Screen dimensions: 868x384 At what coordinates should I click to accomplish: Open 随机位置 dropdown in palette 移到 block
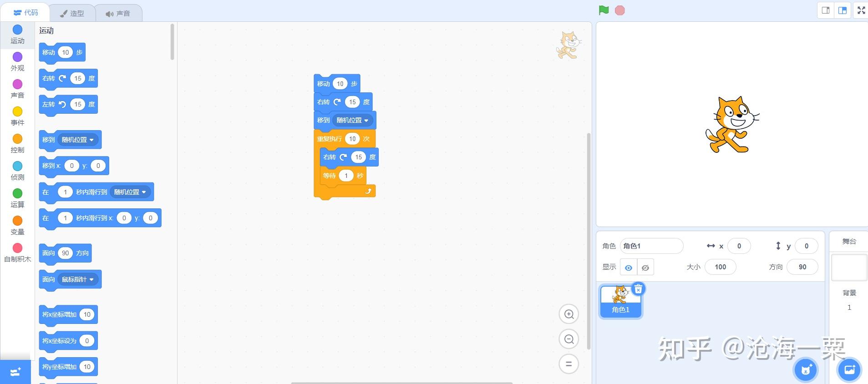click(78, 140)
